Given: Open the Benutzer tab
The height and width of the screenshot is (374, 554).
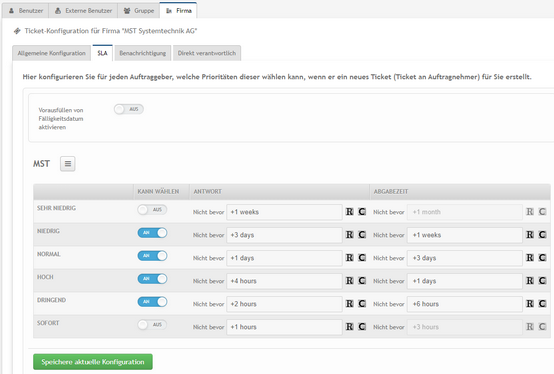Looking at the screenshot, I should tap(25, 11).
